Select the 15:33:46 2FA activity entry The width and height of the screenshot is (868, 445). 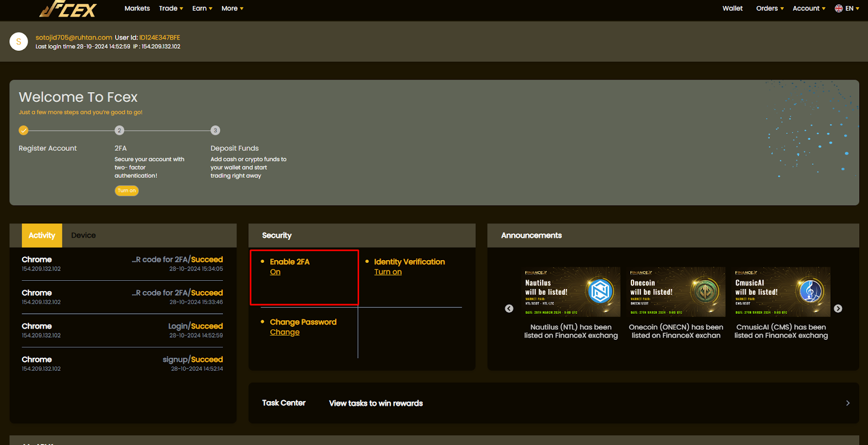(x=123, y=297)
